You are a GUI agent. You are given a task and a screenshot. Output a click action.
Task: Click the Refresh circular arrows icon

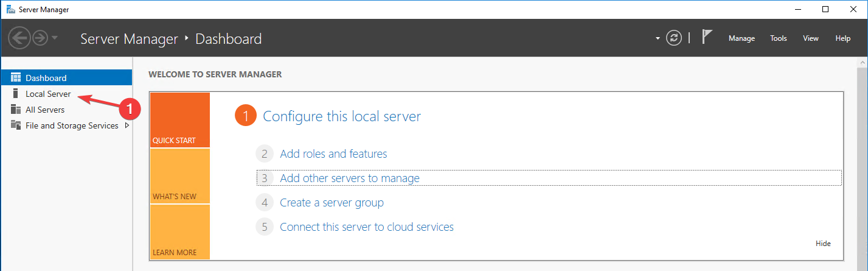pyautogui.click(x=673, y=38)
